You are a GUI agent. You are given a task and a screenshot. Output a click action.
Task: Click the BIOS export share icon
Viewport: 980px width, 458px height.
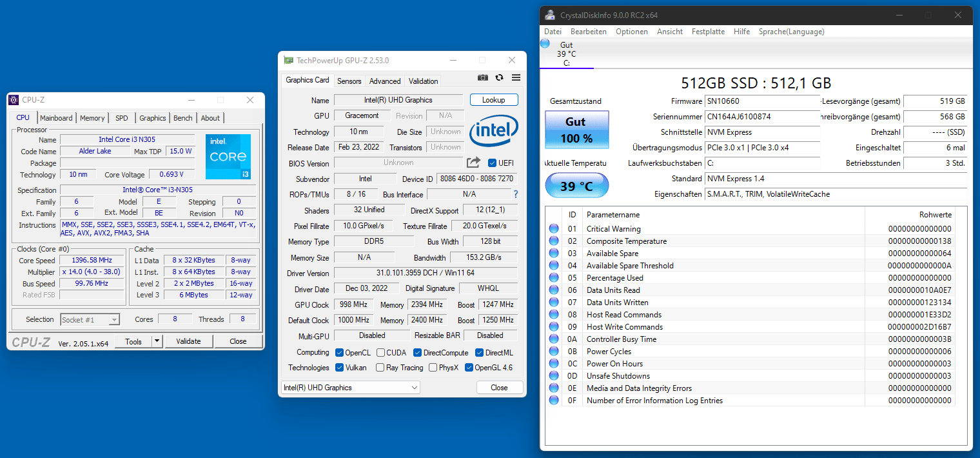(x=474, y=163)
